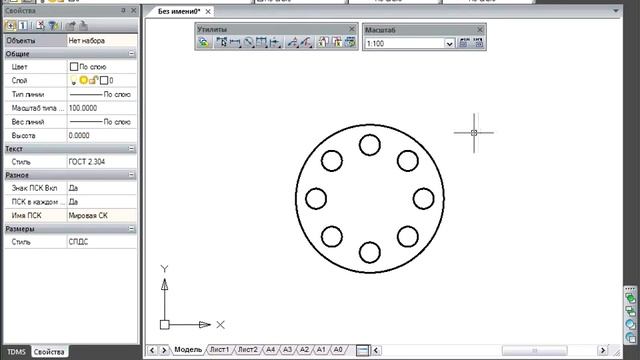The height and width of the screenshot is (360, 640).
Task: Switch to the Лист1 tab
Action: 220,350
